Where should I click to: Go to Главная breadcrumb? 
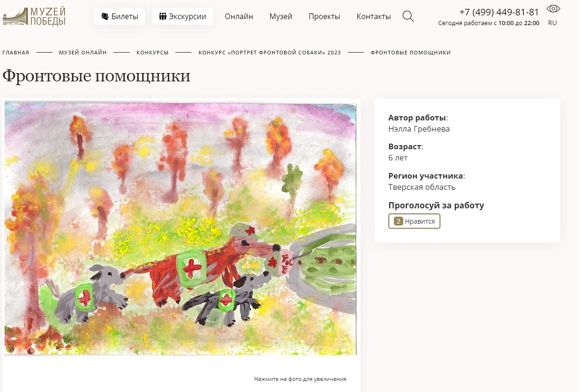[x=16, y=53]
